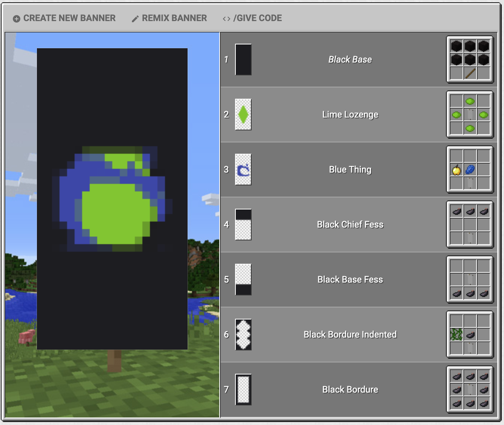This screenshot has width=504, height=425.
Task: Click the Blue Thing layer name
Action: [x=350, y=170]
